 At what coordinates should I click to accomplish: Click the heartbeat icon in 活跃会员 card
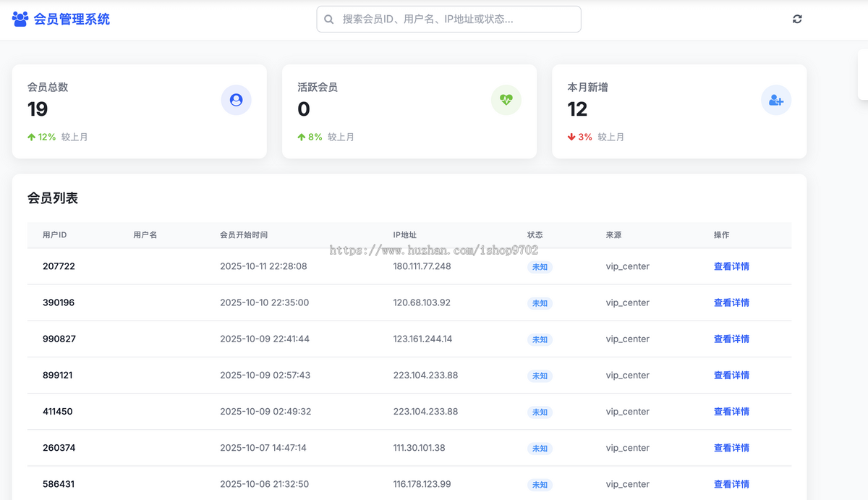point(506,100)
